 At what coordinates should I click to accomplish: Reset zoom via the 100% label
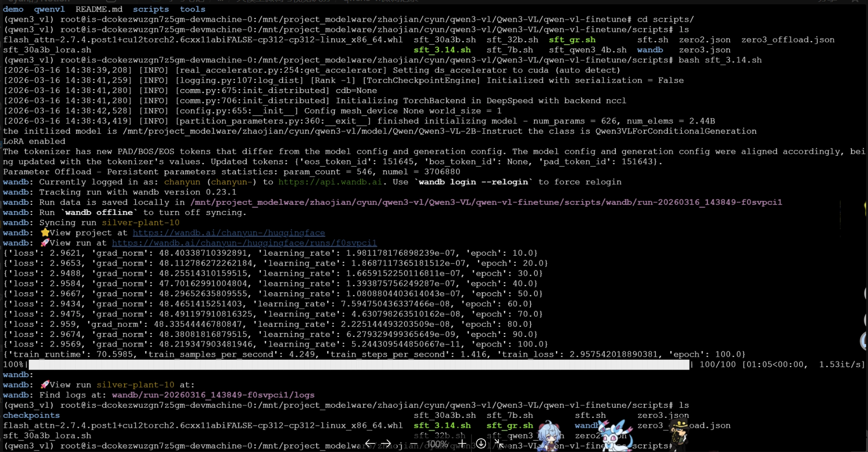click(437, 444)
